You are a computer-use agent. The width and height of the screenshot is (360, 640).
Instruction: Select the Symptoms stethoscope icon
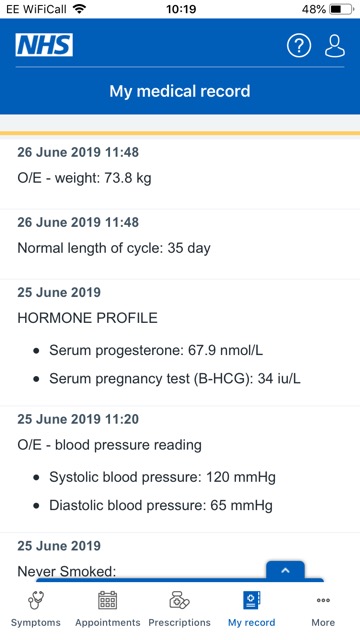tap(36, 600)
